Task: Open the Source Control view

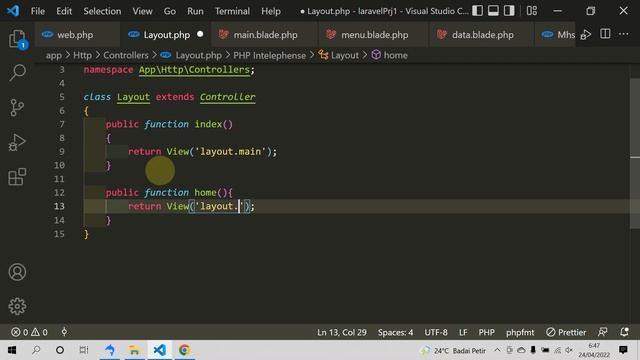Action: click(17, 108)
